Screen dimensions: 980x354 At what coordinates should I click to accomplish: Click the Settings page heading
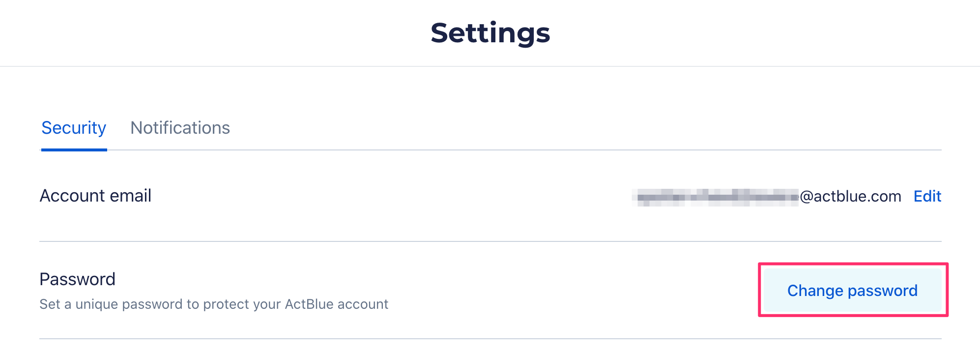pos(490,33)
